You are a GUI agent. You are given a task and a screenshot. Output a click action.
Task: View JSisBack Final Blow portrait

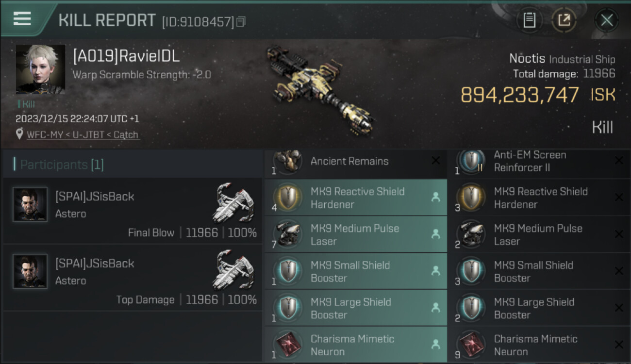pyautogui.click(x=30, y=204)
